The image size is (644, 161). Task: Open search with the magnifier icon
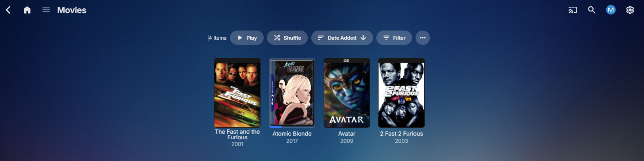point(592,10)
